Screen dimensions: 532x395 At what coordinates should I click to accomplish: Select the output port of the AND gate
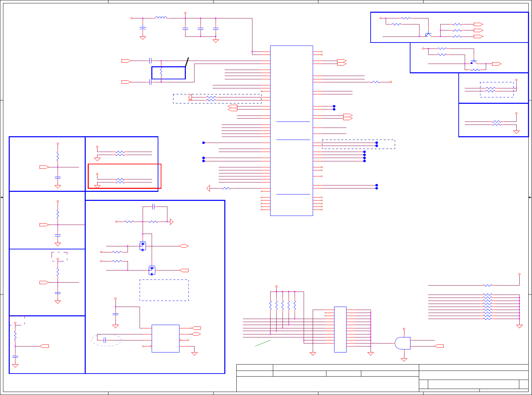[x=439, y=346]
